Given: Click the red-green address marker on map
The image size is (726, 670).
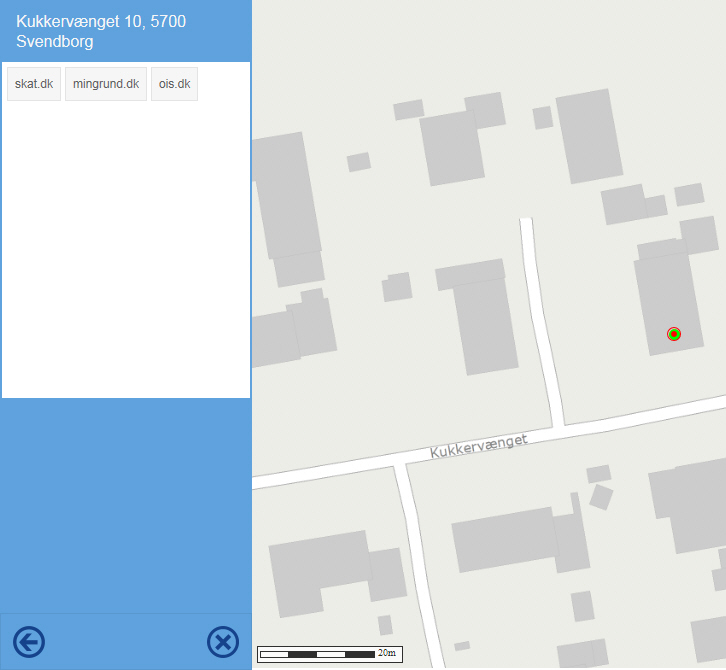Looking at the screenshot, I should (674, 334).
